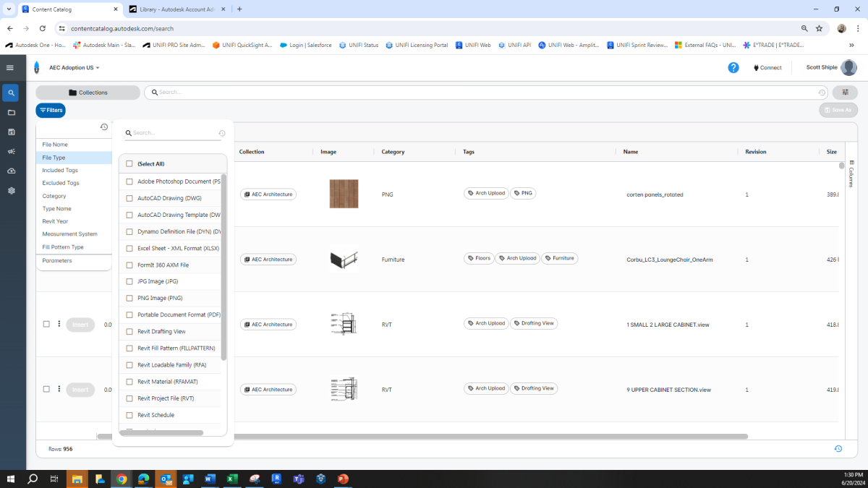Click the search history clock icon in the search bar

pos(822,93)
